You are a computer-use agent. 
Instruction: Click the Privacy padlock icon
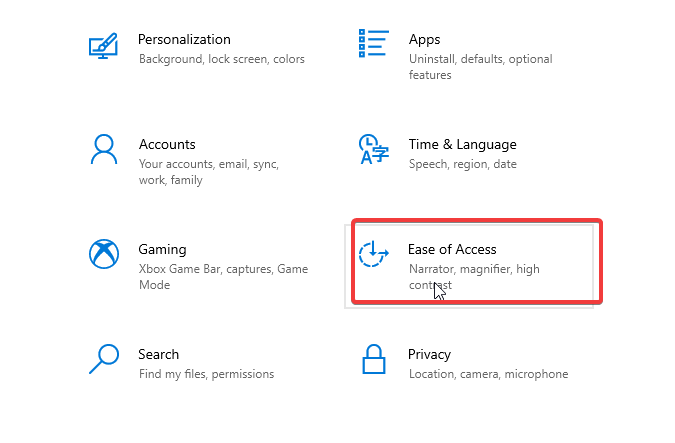[374, 359]
